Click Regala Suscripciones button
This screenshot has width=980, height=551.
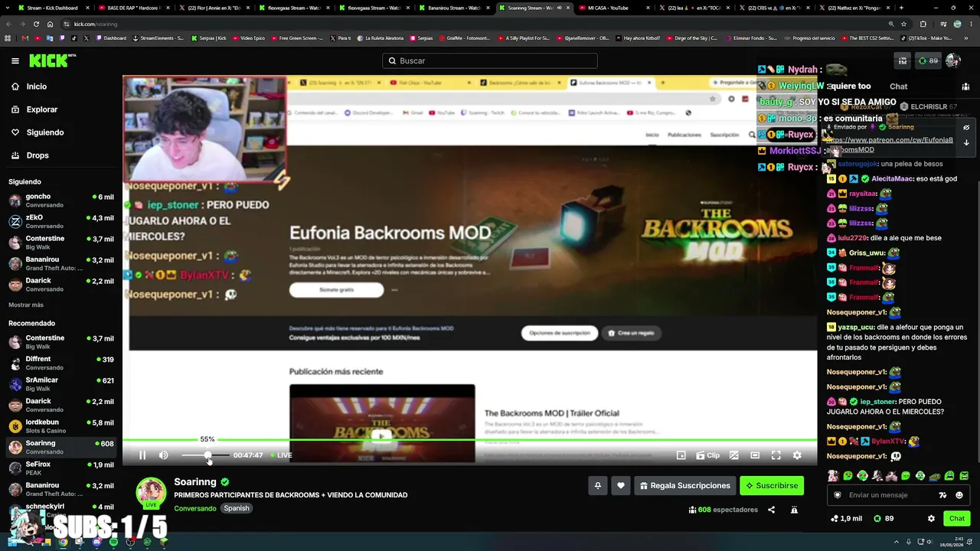[685, 485]
